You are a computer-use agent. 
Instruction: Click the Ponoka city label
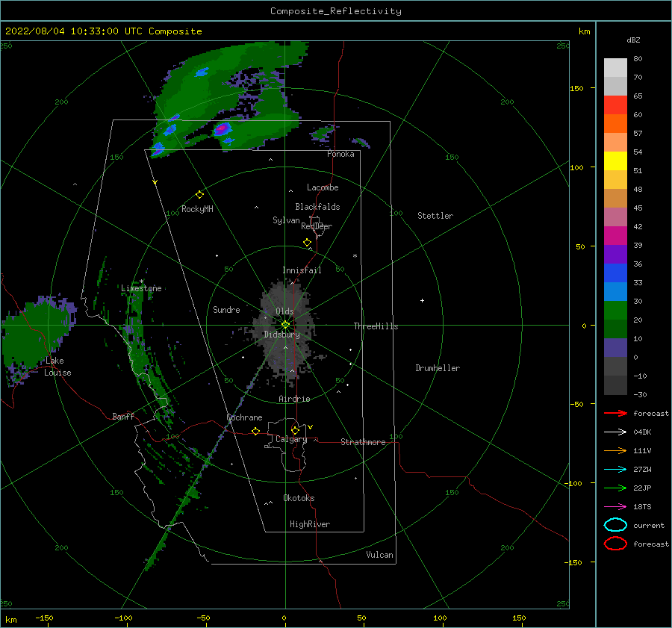340,154
